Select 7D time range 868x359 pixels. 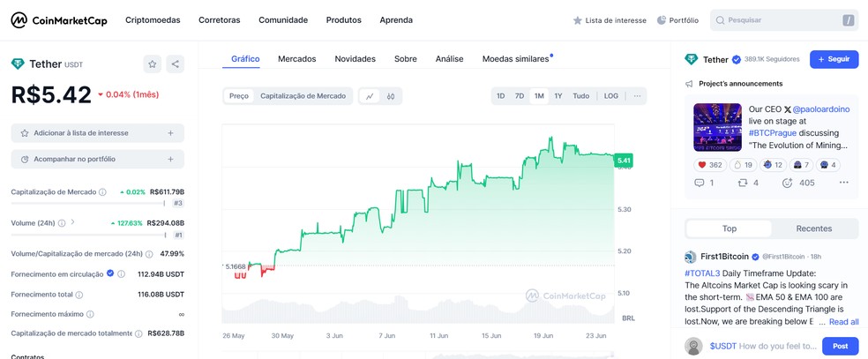pos(520,96)
